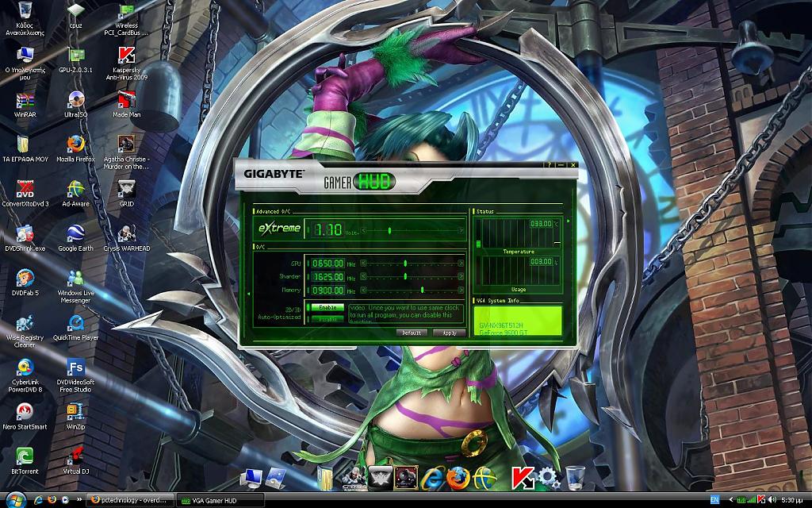Click the Firefox icon in bottom dock

458,479
